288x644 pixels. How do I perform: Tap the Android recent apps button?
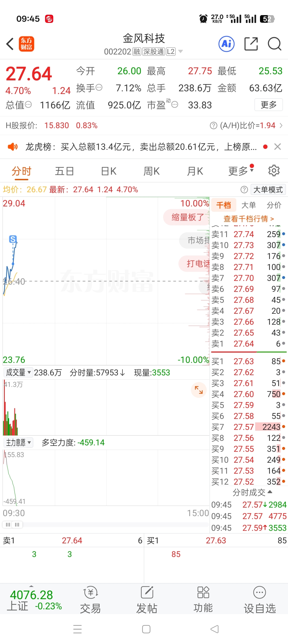[x=78, y=629]
